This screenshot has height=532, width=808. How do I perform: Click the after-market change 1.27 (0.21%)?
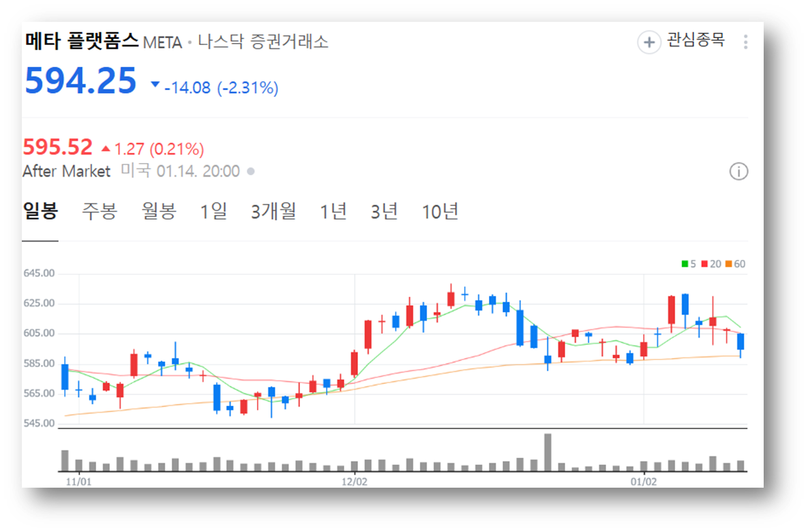[160, 149]
